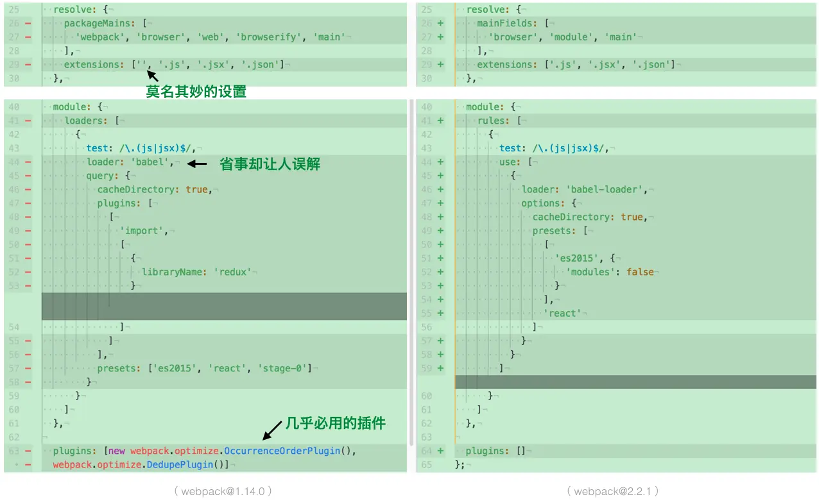Select 'plugins: [' on left line 47
Screen dimensions: 819x504
point(125,203)
